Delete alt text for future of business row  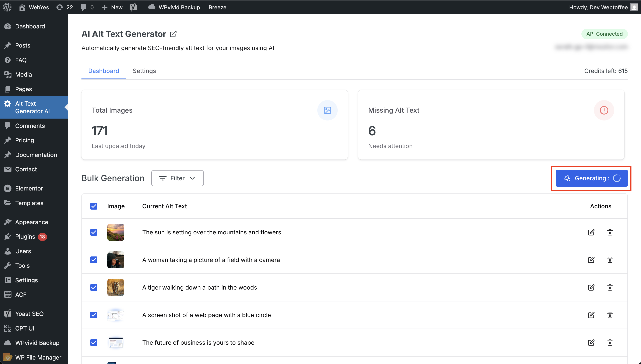click(x=610, y=343)
